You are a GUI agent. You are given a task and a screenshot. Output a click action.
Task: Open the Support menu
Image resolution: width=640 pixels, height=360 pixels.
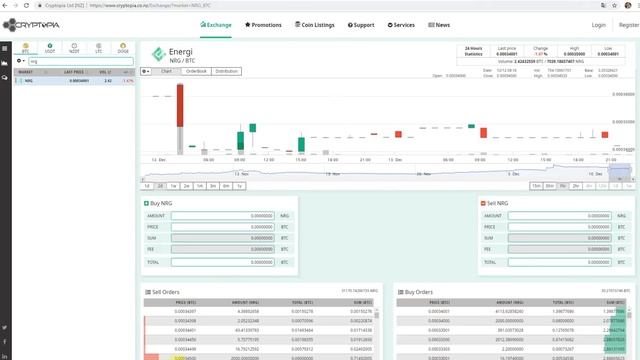(361, 25)
